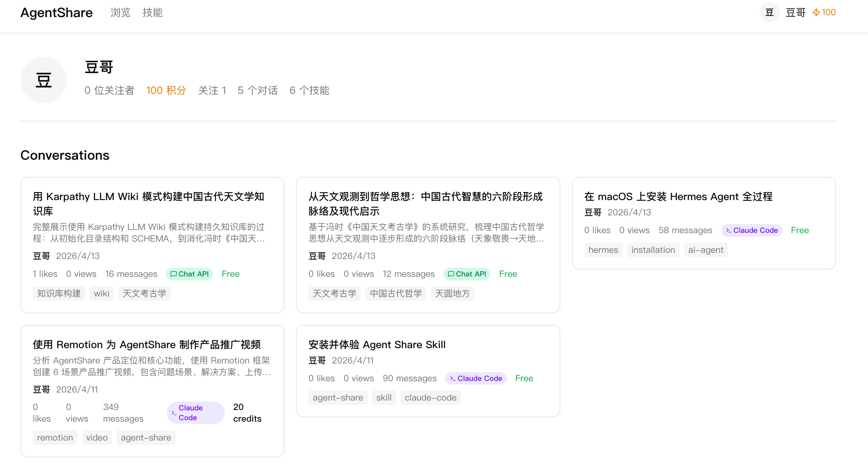Image resolution: width=868 pixels, height=470 pixels.
Task: Click 1 likes on Karpathy card
Action: tap(45, 274)
